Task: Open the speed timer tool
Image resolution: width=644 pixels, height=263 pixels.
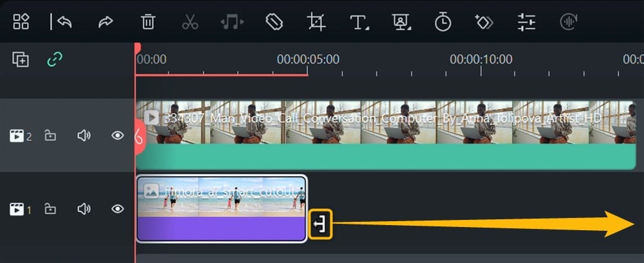Action: pos(443,21)
